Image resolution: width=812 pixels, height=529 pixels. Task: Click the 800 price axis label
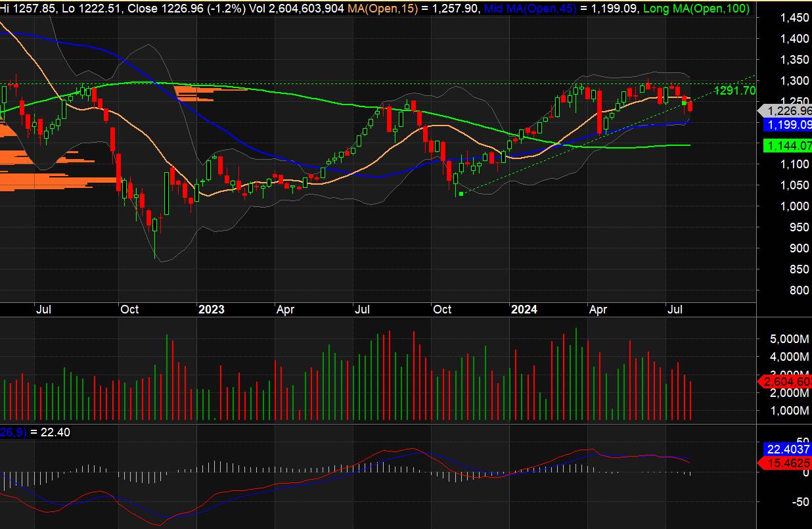pos(800,290)
